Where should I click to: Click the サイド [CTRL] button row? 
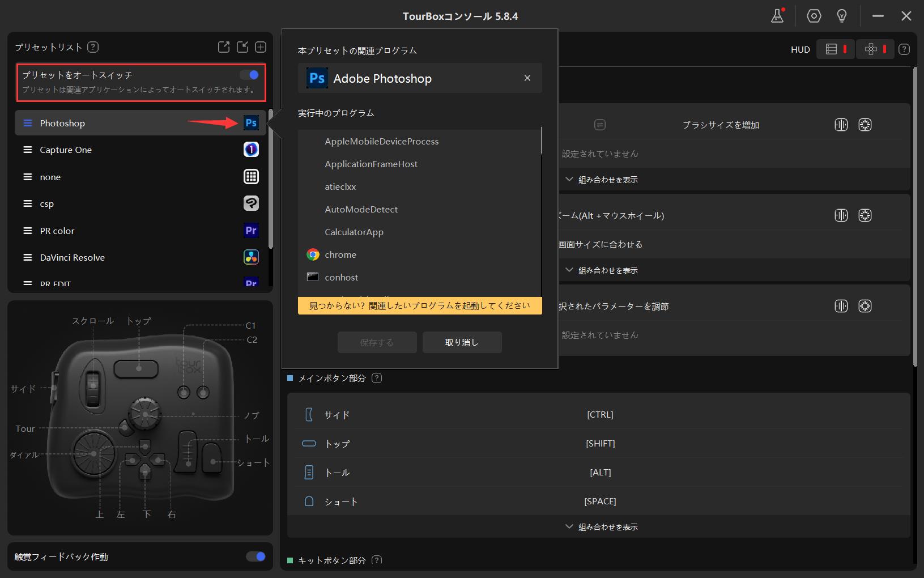pos(599,414)
